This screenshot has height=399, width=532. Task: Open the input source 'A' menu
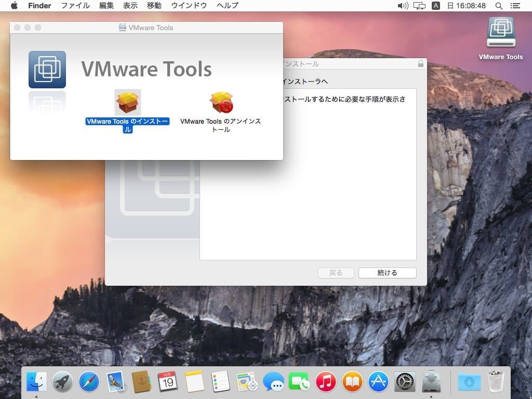tap(436, 6)
